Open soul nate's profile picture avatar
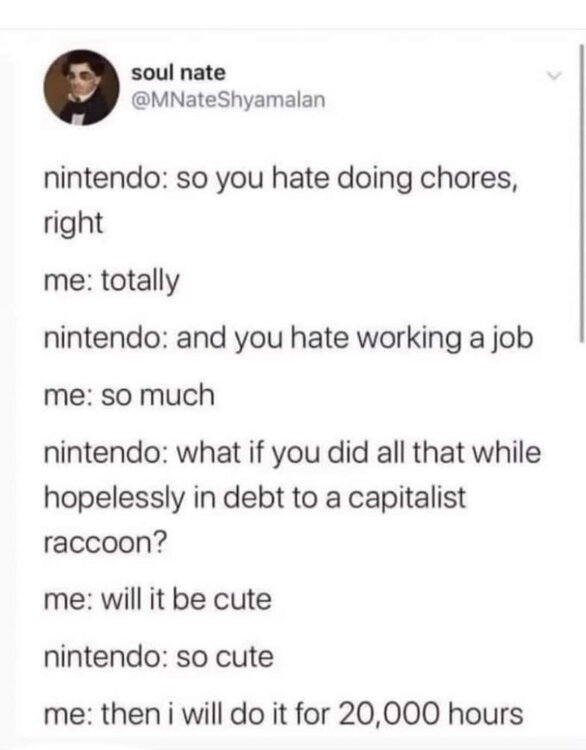This screenshot has height=750, width=586. click(x=81, y=88)
